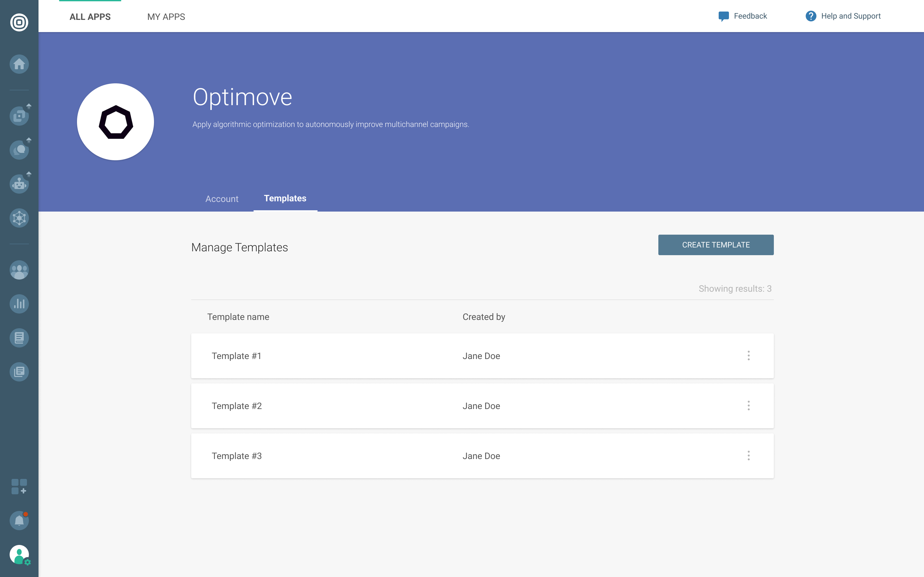This screenshot has height=577, width=924.
Task: Open three-dot menu for Template #3
Action: [x=749, y=456]
